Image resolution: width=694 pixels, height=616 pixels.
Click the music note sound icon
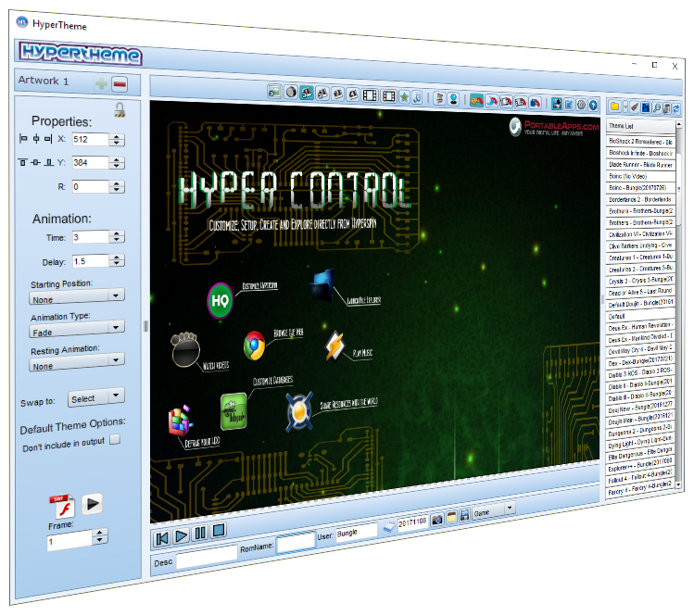pos(417,97)
